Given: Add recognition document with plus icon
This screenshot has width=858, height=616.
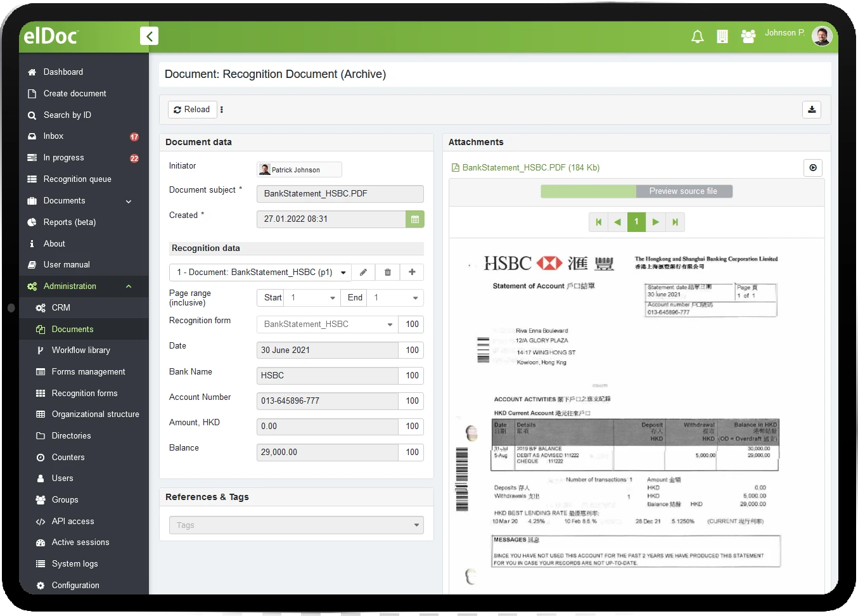Looking at the screenshot, I should point(412,273).
